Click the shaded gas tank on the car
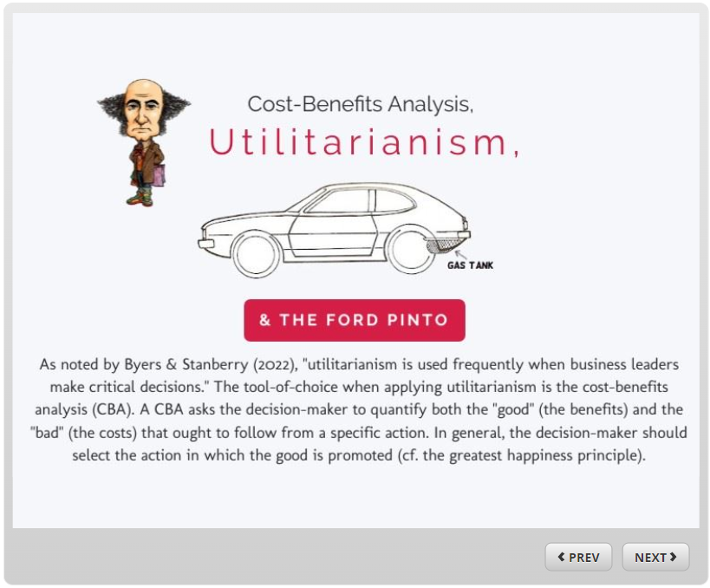This screenshot has width=710, height=588. [443, 245]
